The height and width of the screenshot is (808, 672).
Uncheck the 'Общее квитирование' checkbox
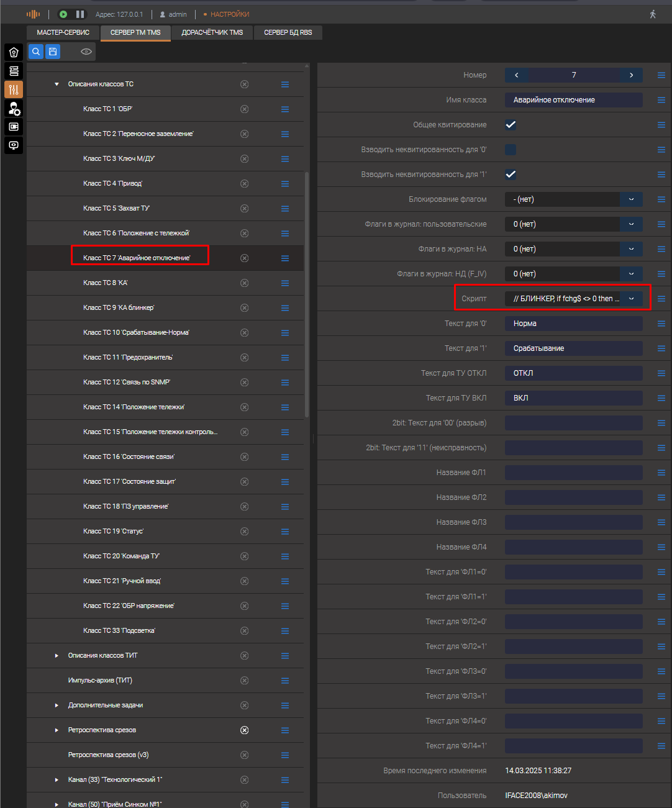point(511,125)
